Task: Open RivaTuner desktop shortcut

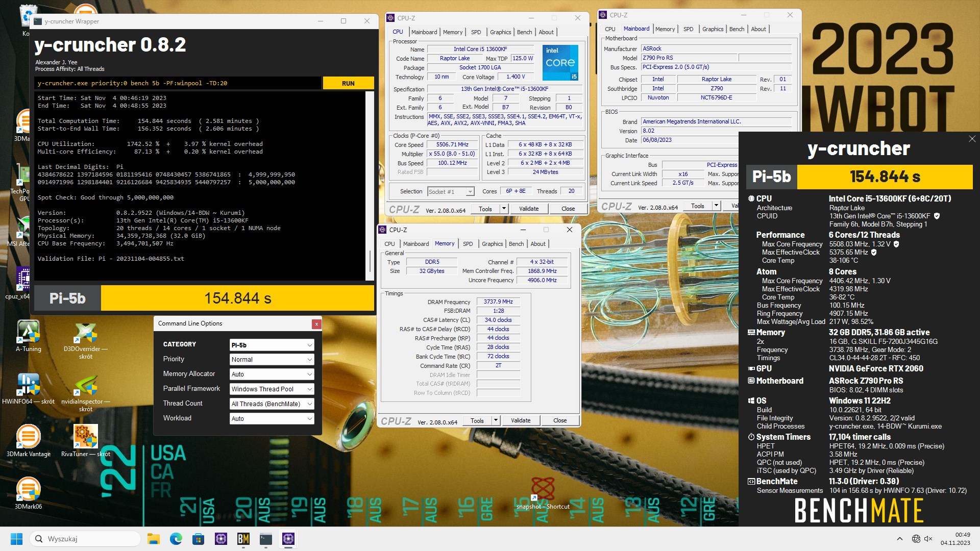Action: click(86, 441)
